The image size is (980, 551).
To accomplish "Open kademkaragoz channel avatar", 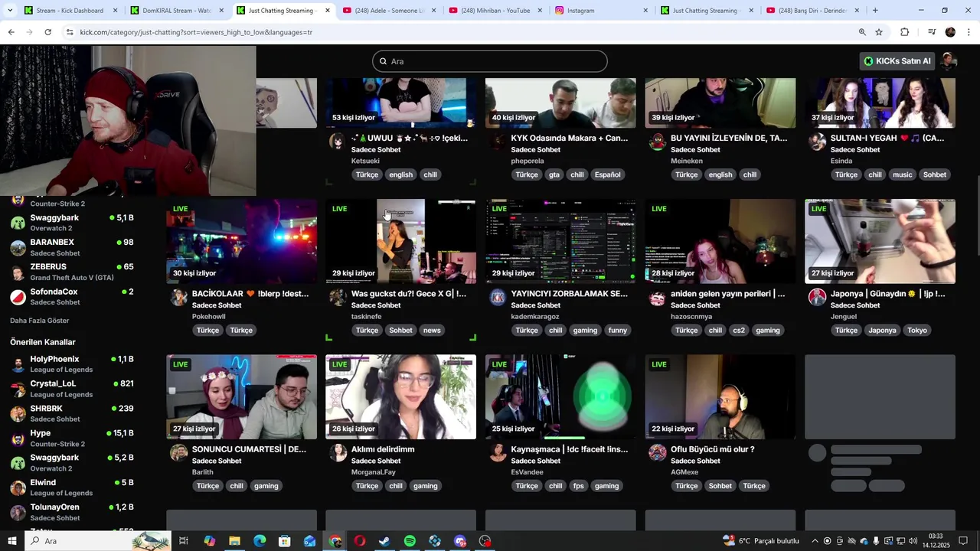I will [x=497, y=297].
